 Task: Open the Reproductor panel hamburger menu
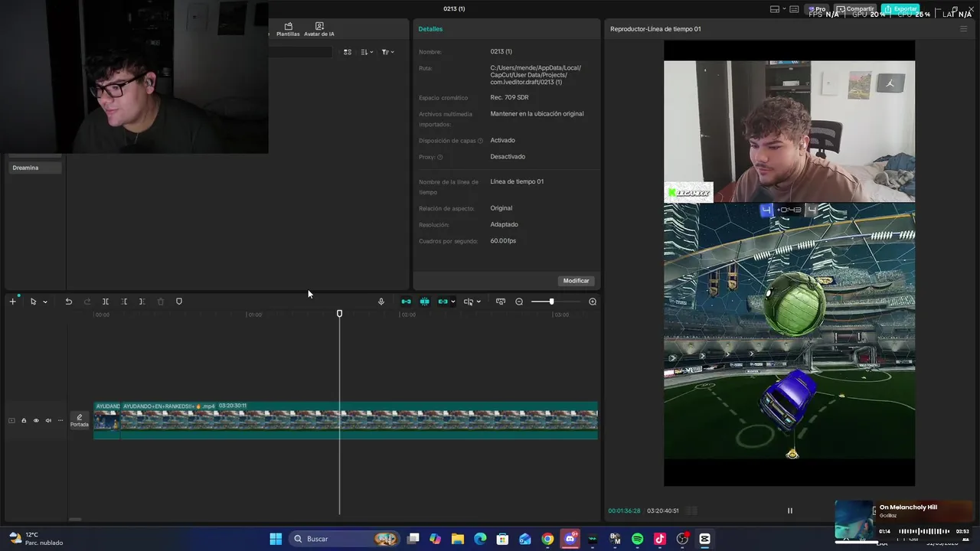[963, 29]
